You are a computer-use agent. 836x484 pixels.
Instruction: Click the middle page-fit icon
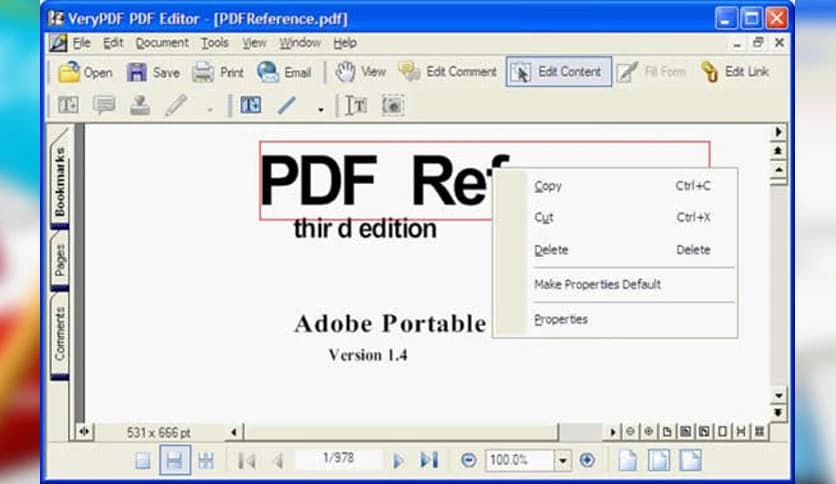point(659,460)
